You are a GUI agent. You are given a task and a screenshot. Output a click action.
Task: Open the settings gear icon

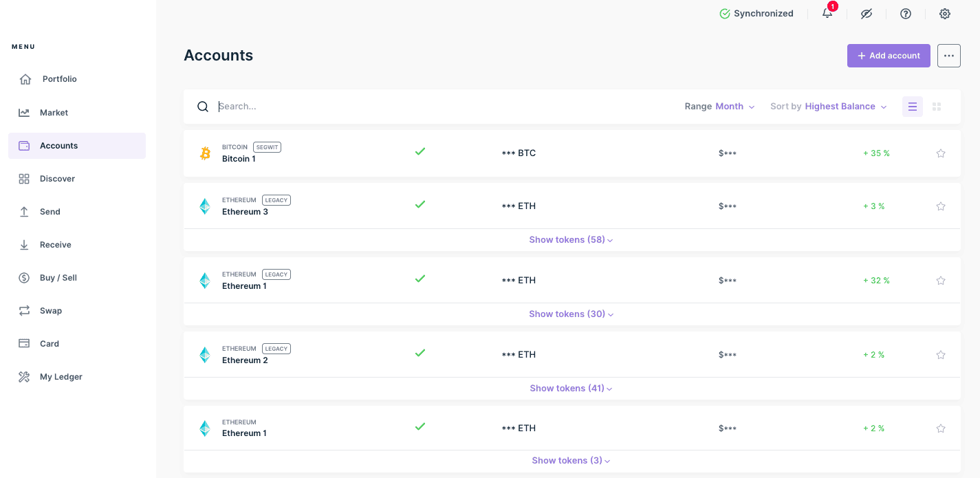coord(945,14)
